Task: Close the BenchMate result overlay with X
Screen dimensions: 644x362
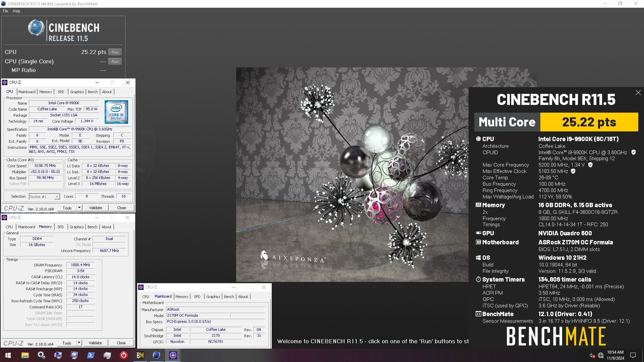Action: 638,93
